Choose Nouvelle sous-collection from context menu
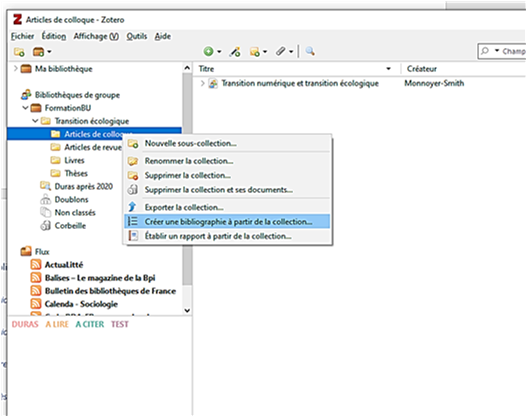The width and height of the screenshot is (526, 416). (227, 144)
